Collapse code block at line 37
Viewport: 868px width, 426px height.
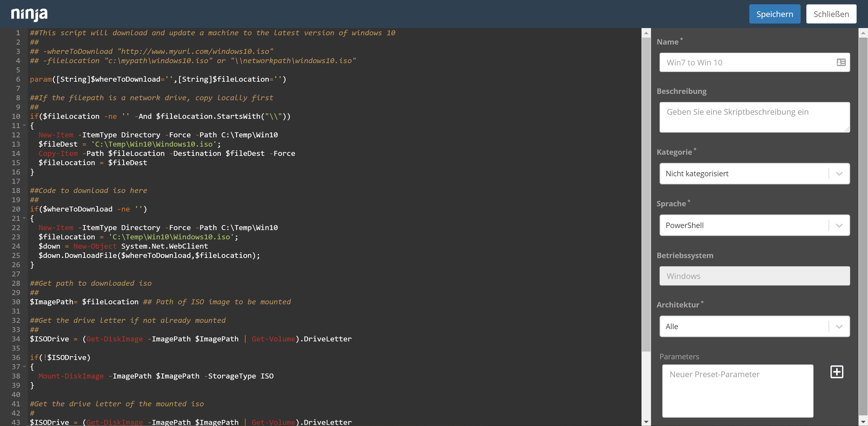24,367
